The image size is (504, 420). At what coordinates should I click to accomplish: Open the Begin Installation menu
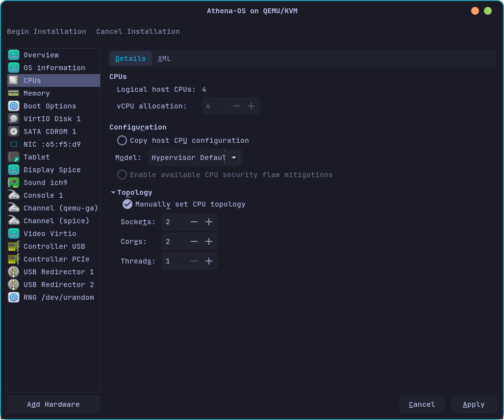47,31
